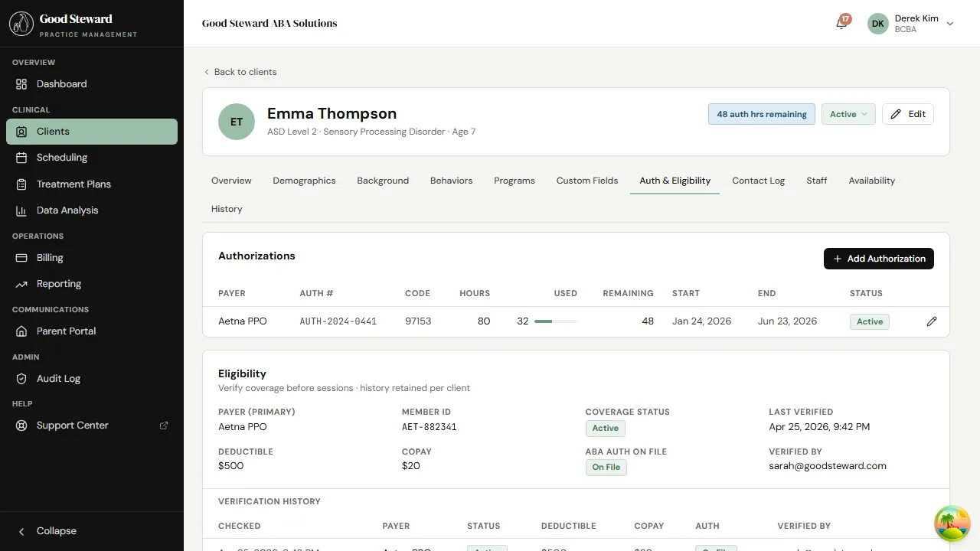Toggle the Eligibility Active coverage badge

pos(605,428)
